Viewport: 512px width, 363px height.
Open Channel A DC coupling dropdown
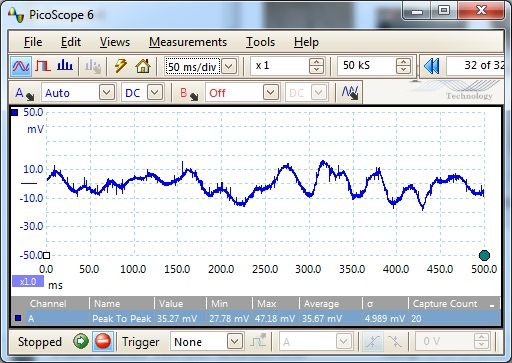click(x=155, y=92)
